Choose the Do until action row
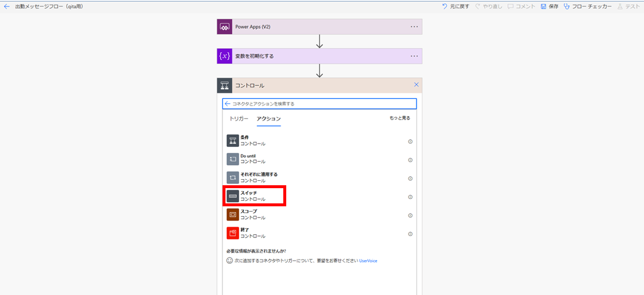This screenshot has height=295, width=644. point(320,159)
